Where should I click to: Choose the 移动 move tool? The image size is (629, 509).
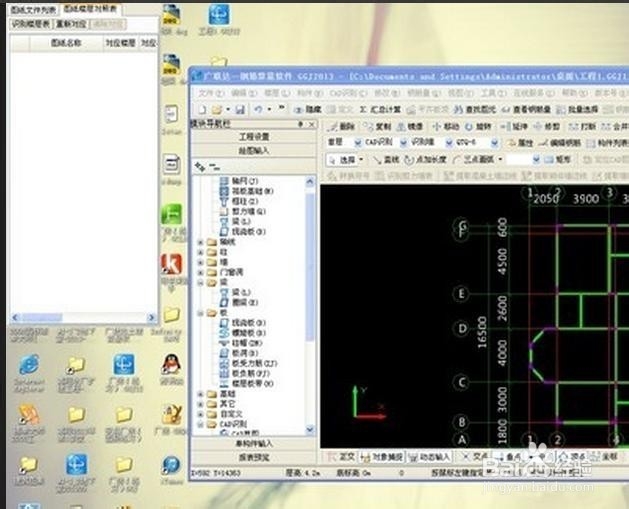446,126
